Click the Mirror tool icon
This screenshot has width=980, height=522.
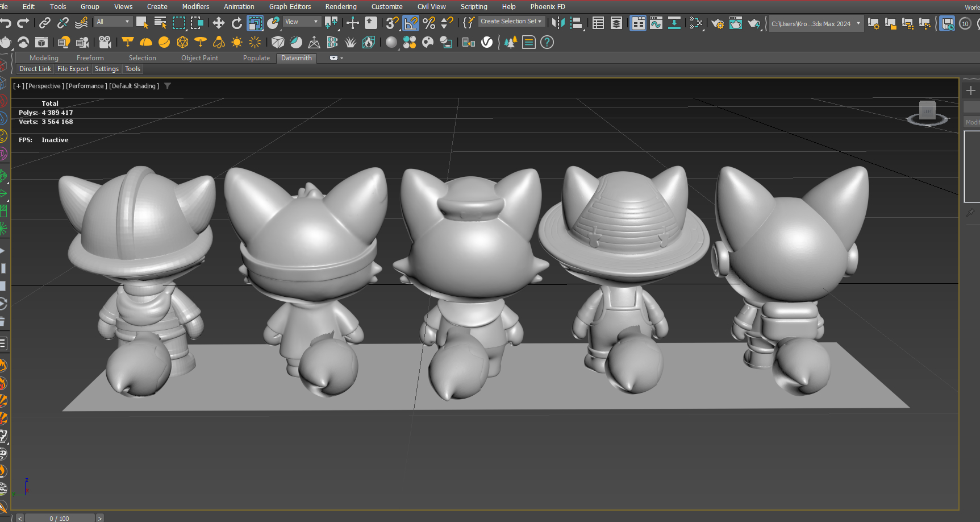pos(558,23)
